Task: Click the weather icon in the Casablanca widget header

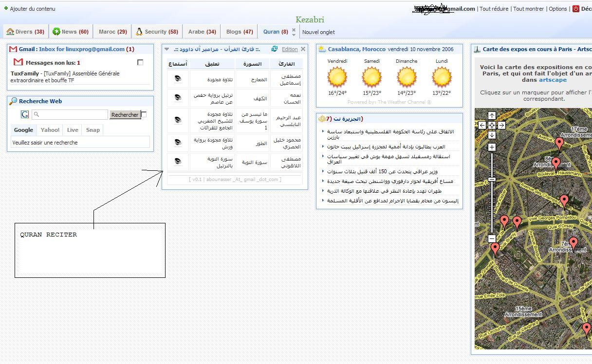Action: pos(322,49)
